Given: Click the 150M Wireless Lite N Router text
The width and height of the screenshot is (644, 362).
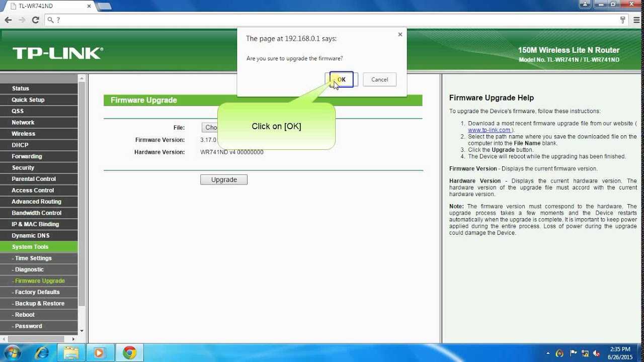Looking at the screenshot, I should pyautogui.click(x=569, y=50).
